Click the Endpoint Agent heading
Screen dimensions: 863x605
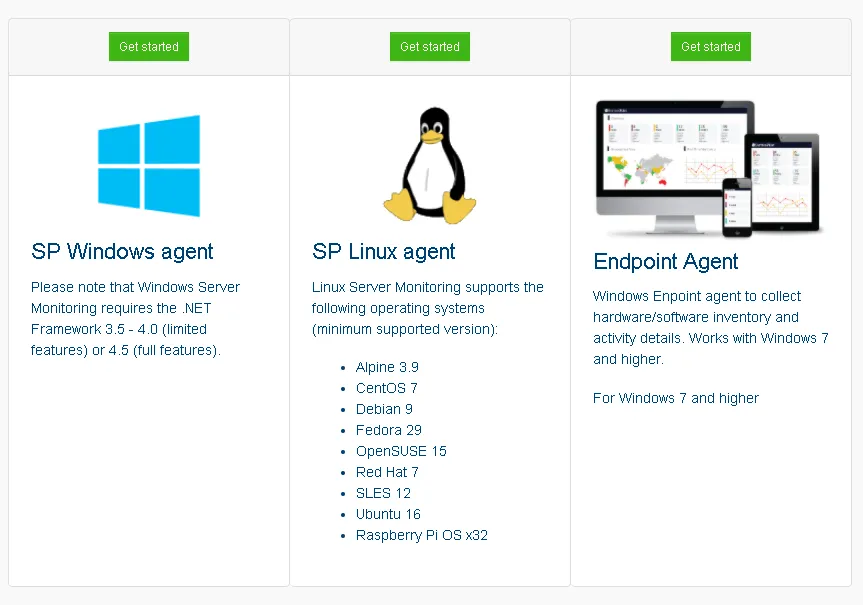[665, 262]
